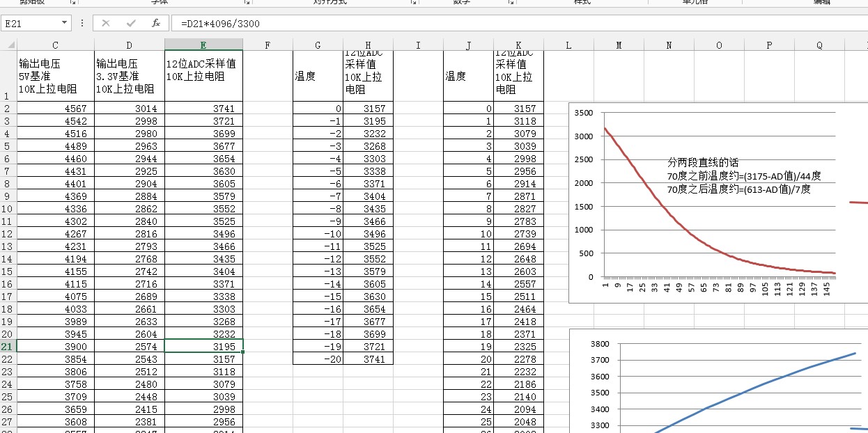This screenshot has width=868, height=433.
Task: Expand the Name Box dropdown arrow
Action: point(65,23)
